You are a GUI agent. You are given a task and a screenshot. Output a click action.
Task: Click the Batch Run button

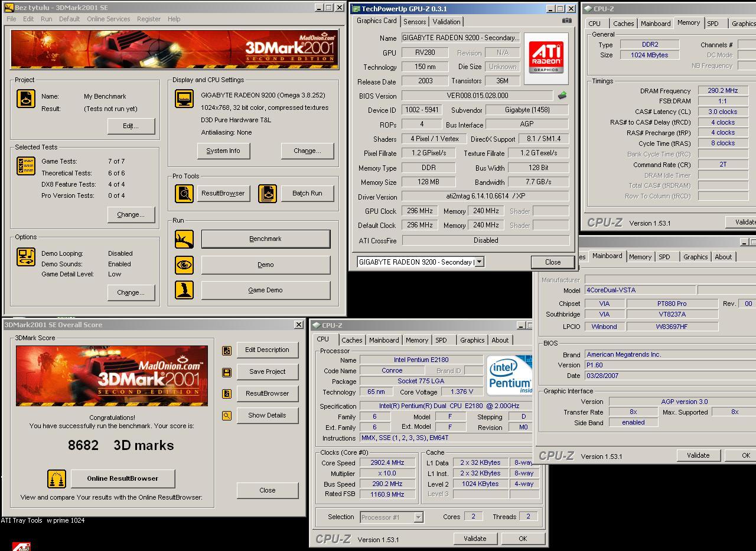pyautogui.click(x=307, y=193)
